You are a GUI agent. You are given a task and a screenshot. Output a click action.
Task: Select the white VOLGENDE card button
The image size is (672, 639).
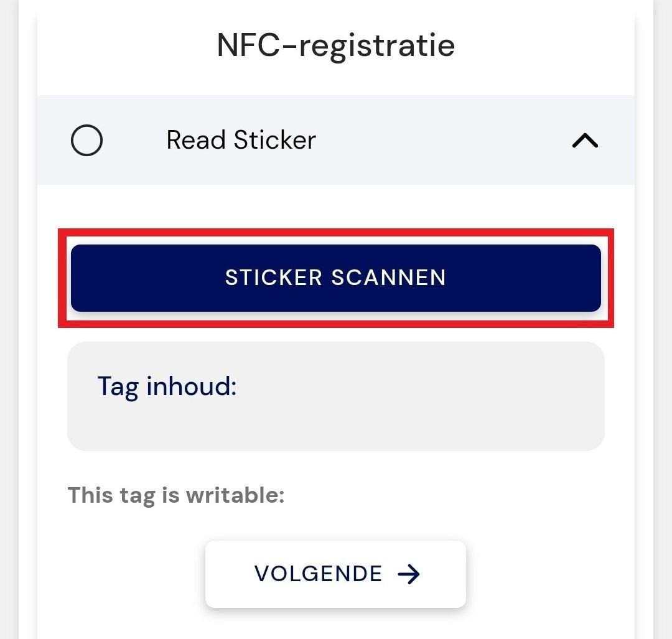point(335,574)
